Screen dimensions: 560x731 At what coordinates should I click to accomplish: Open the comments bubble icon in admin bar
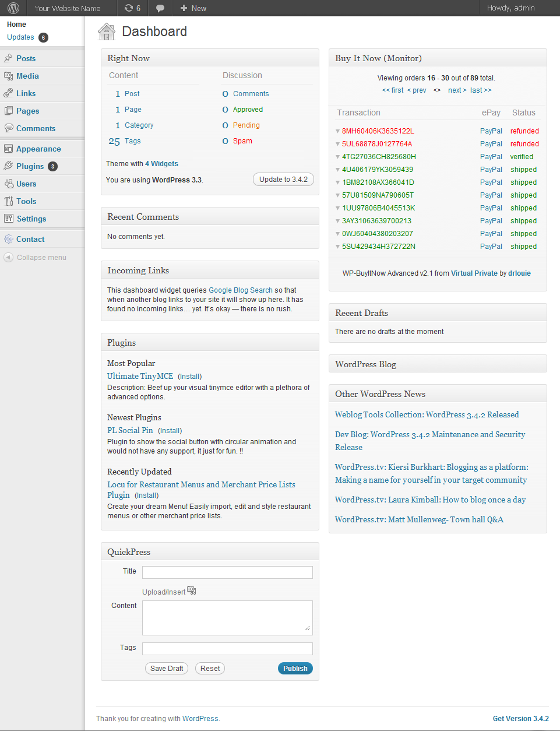160,8
